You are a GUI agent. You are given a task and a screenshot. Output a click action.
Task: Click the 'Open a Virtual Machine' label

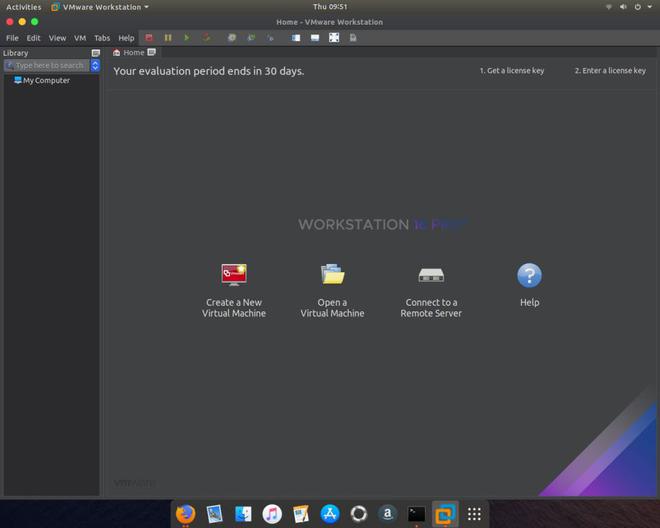333,308
